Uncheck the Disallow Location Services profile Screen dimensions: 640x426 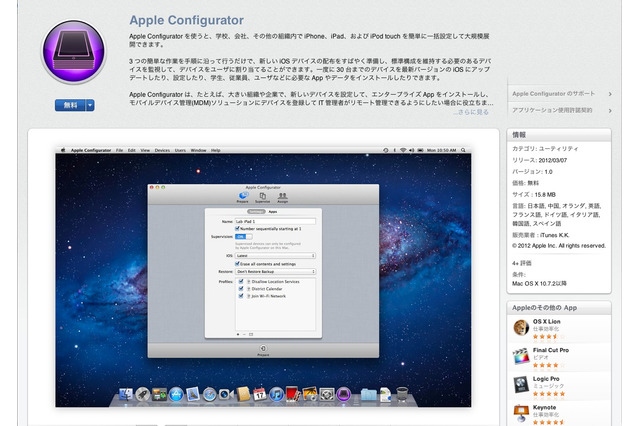pyautogui.click(x=241, y=282)
